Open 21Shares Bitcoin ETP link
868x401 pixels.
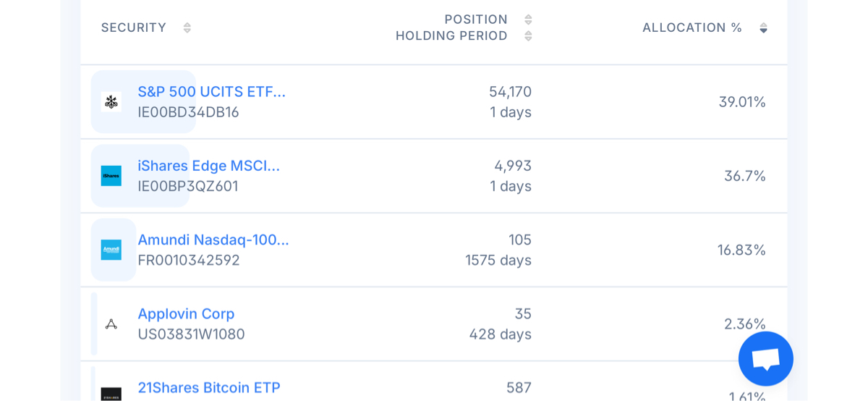208,387
